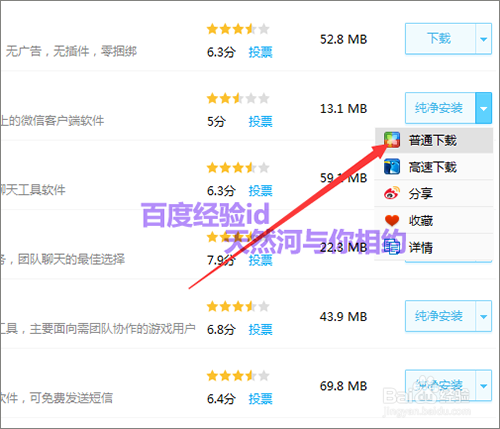
Task: Click 投票 link in the 聊天工具软件 row
Action: click(x=260, y=191)
